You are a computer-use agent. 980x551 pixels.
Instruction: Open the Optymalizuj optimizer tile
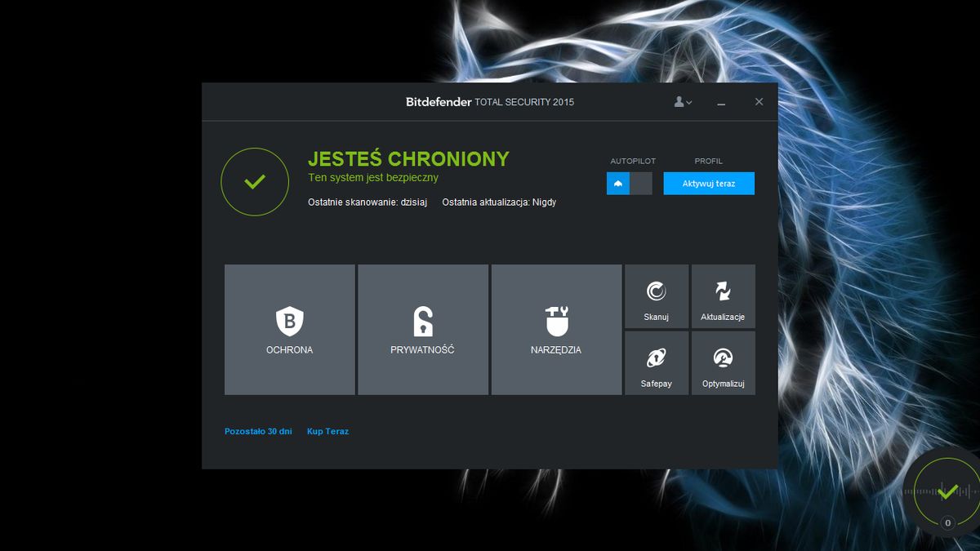(x=724, y=363)
